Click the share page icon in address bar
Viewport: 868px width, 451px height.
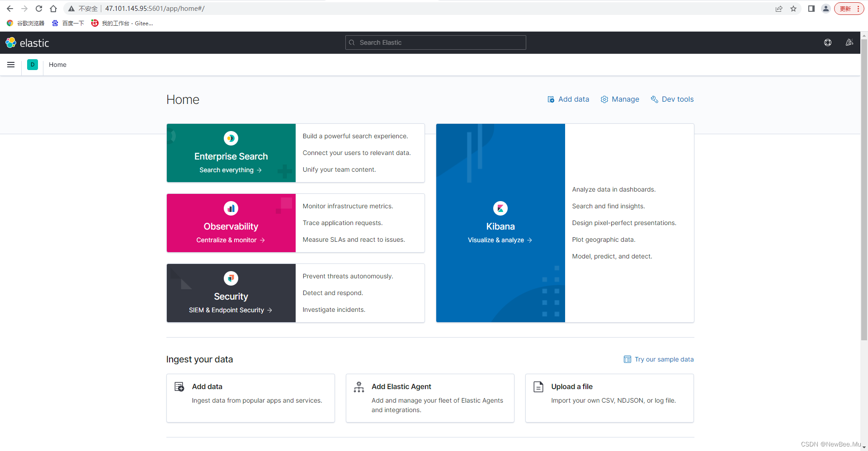(779, 9)
